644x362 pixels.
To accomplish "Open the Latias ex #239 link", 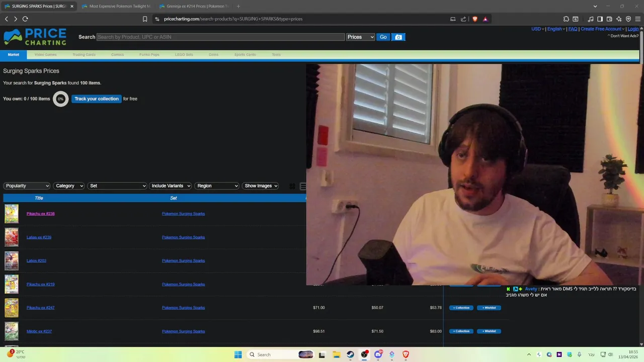I will [39, 237].
